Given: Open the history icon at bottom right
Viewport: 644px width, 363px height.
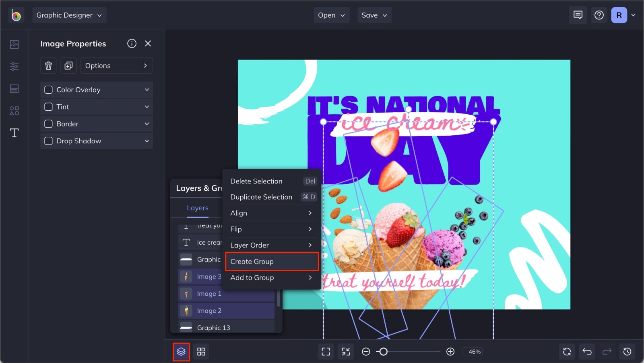Looking at the screenshot, I should tap(627, 351).
